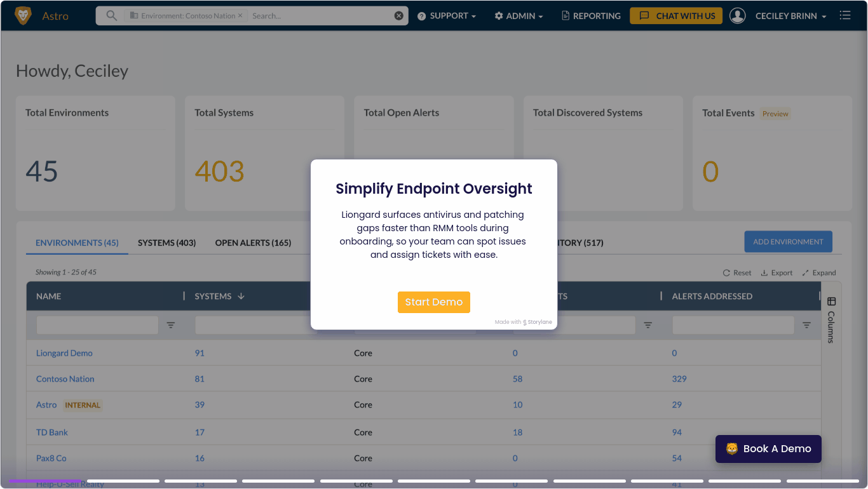Screen dimensions: 868x489
Task: Click the Liongard lion logo icon
Action: pos(23,16)
